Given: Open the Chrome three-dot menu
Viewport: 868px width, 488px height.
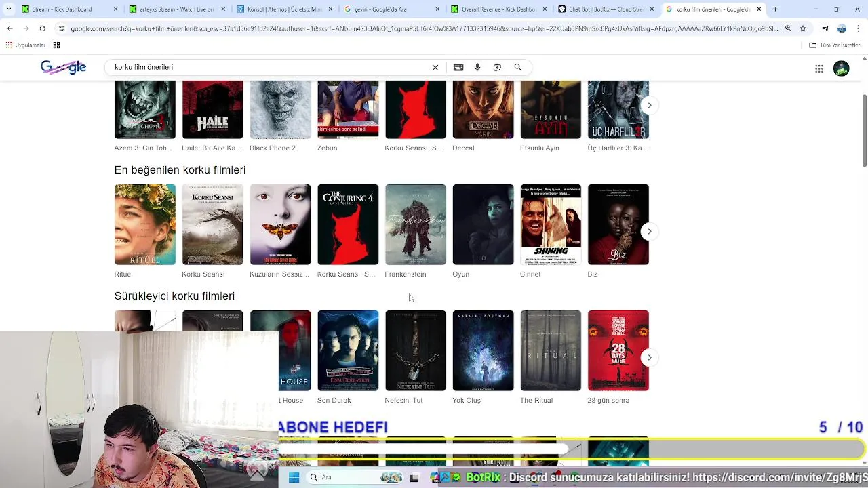Looking at the screenshot, I should tap(858, 28).
